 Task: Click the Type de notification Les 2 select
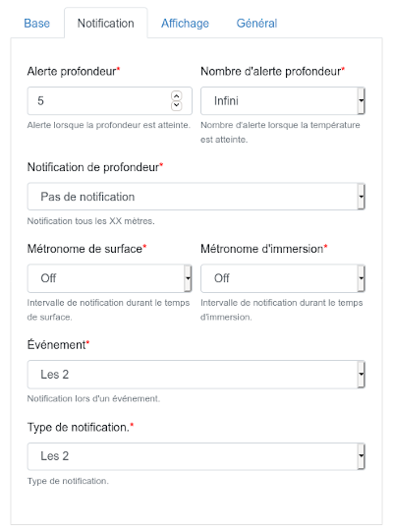coord(196,456)
